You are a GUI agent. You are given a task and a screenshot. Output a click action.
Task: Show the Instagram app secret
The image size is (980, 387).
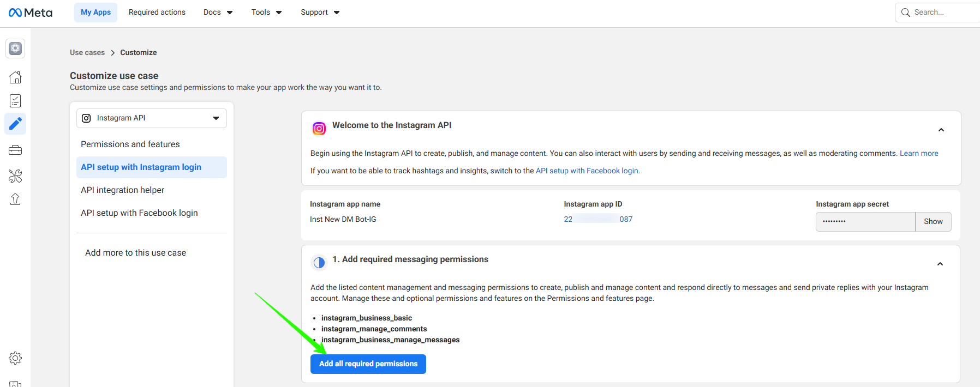pyautogui.click(x=933, y=221)
